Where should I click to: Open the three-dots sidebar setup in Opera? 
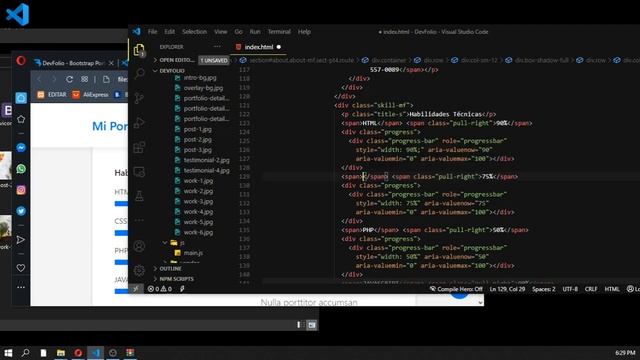(x=21, y=287)
